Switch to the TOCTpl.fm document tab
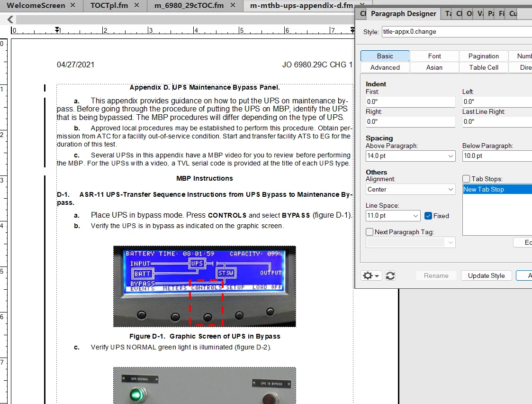 tap(109, 5)
